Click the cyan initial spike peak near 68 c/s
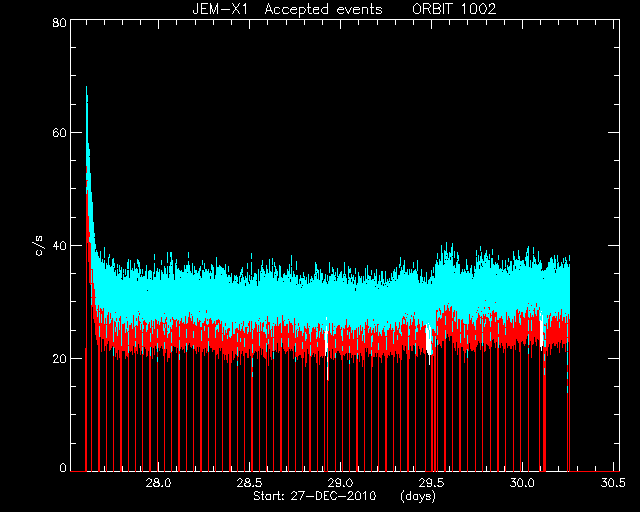Viewport: 640px width, 512px height. 87,90
